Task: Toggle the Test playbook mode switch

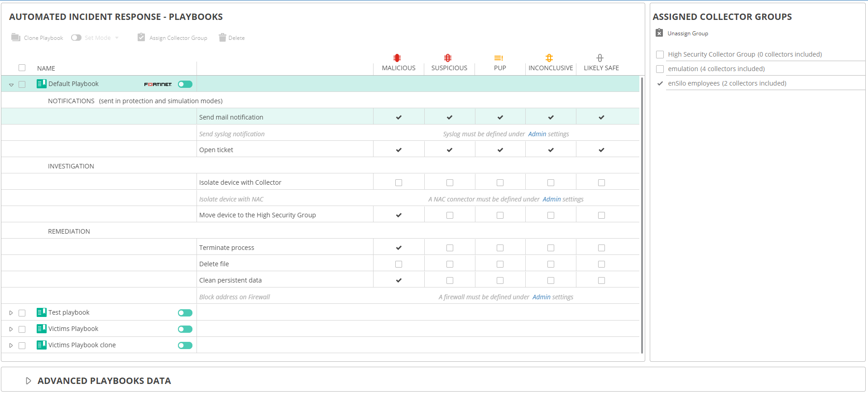Action: pos(185,313)
